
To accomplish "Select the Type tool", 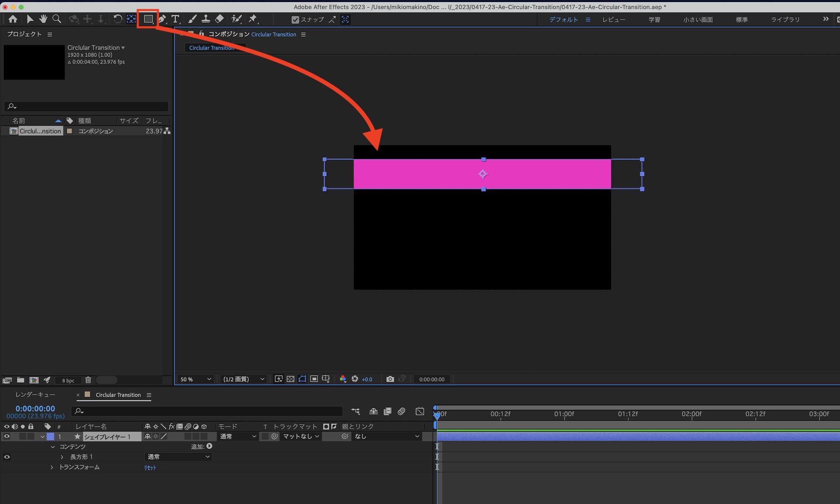I will (175, 19).
